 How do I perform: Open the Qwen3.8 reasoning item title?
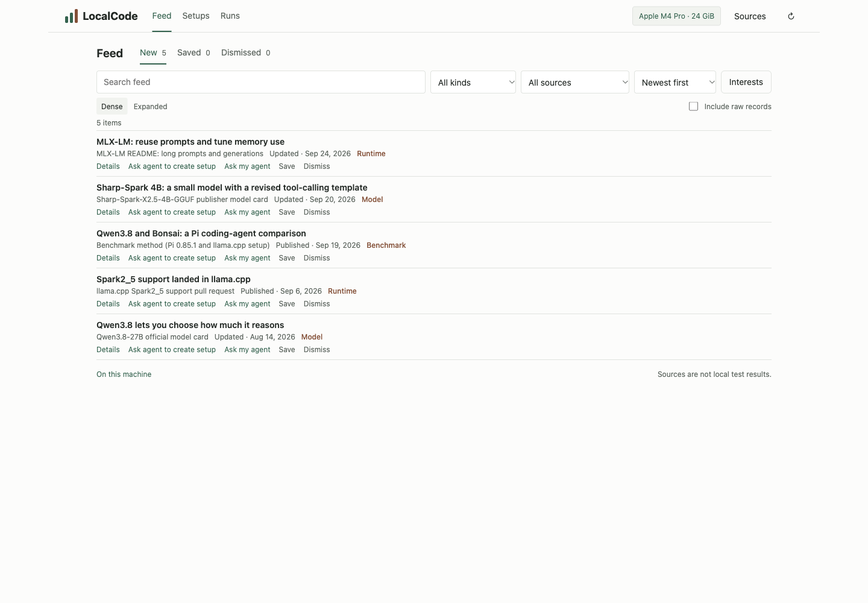click(190, 325)
